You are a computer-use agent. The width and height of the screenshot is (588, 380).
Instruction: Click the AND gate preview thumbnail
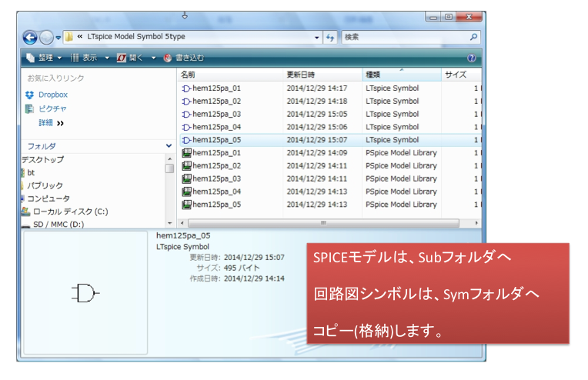(x=85, y=293)
